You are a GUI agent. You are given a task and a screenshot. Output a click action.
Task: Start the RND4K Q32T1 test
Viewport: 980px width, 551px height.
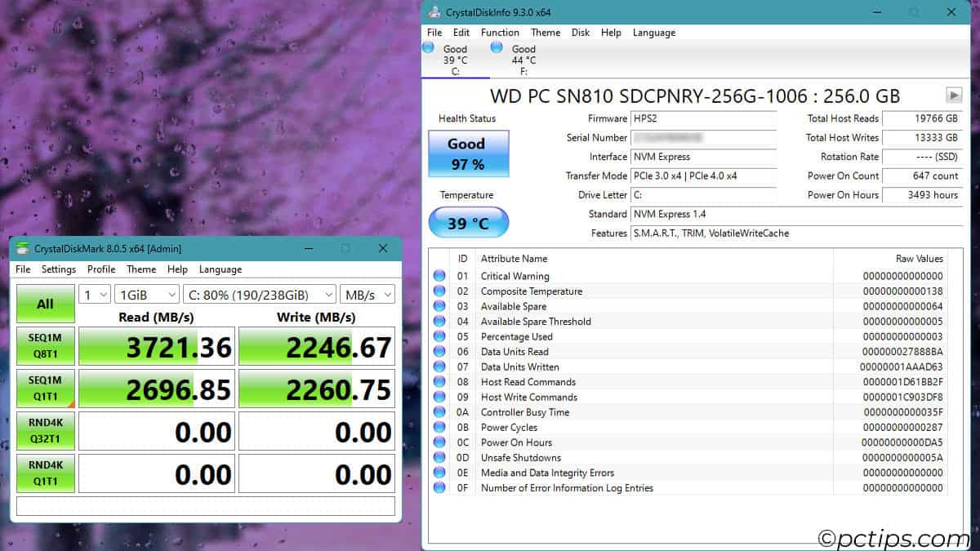click(45, 431)
